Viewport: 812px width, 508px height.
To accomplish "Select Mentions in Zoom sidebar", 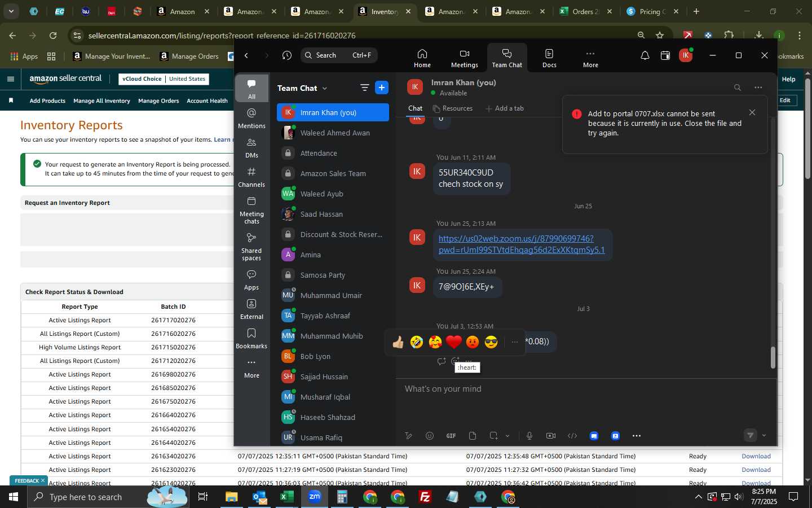I will 251,119.
